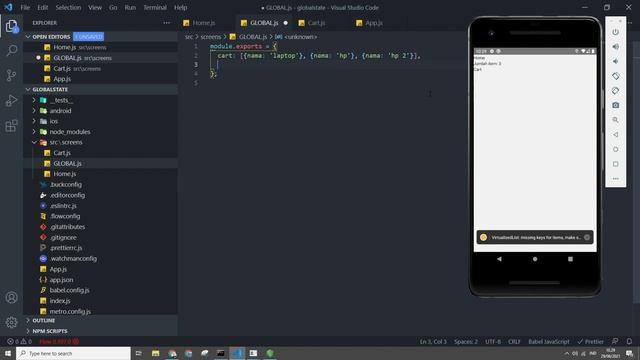Open Run and Debug view
The height and width of the screenshot is (360, 640).
[11, 100]
